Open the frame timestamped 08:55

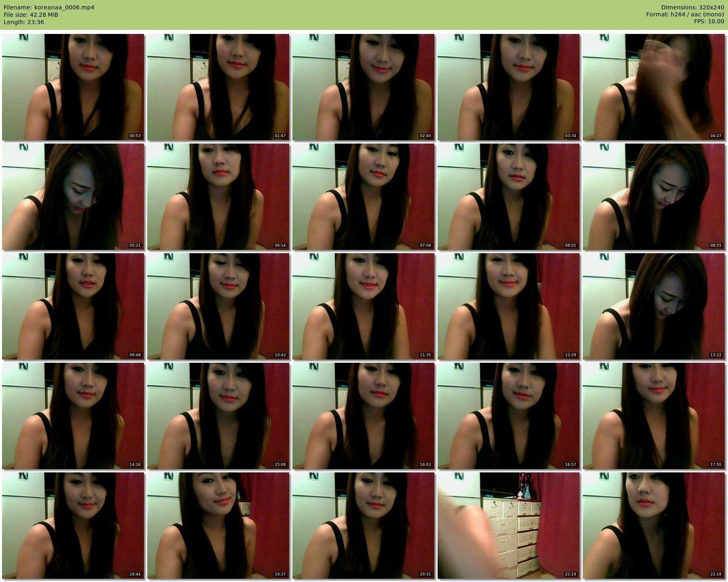(654, 197)
